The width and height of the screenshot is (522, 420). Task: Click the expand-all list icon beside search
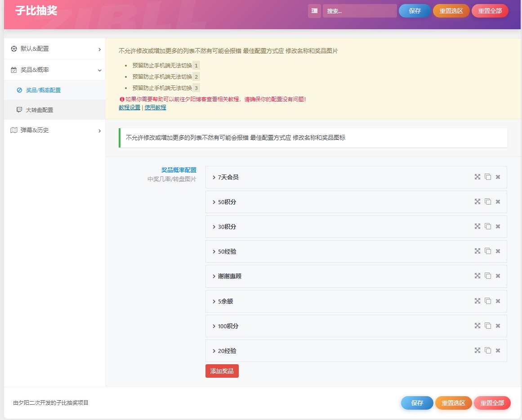tap(314, 11)
